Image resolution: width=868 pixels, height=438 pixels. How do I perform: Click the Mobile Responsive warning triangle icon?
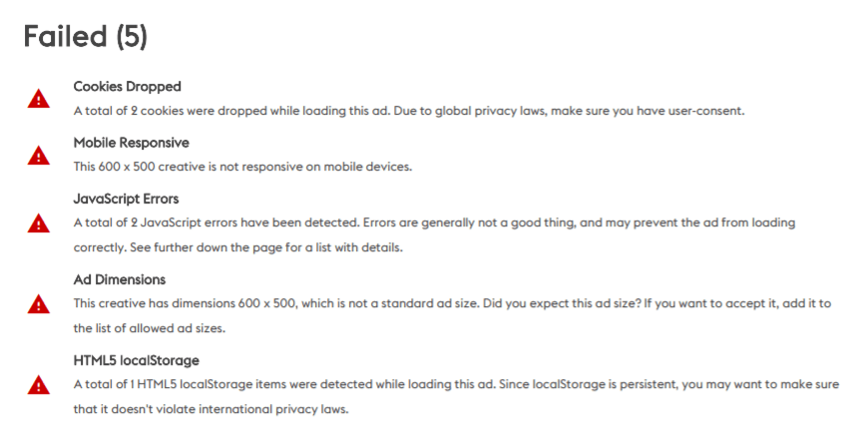pyautogui.click(x=38, y=156)
